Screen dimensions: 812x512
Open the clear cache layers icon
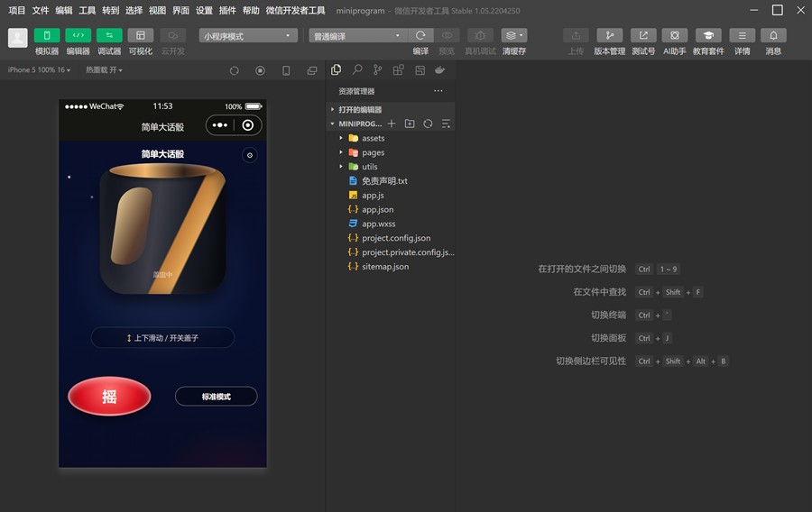click(514, 35)
